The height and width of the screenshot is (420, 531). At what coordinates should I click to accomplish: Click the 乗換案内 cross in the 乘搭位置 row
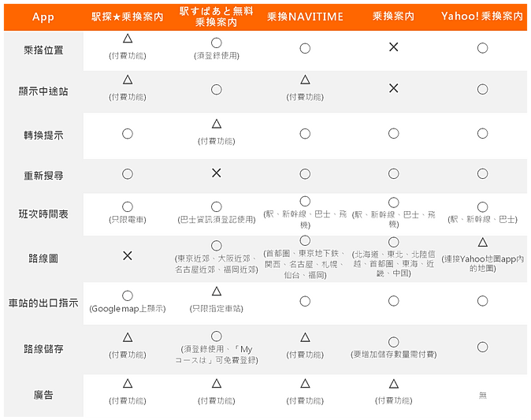[393, 47]
